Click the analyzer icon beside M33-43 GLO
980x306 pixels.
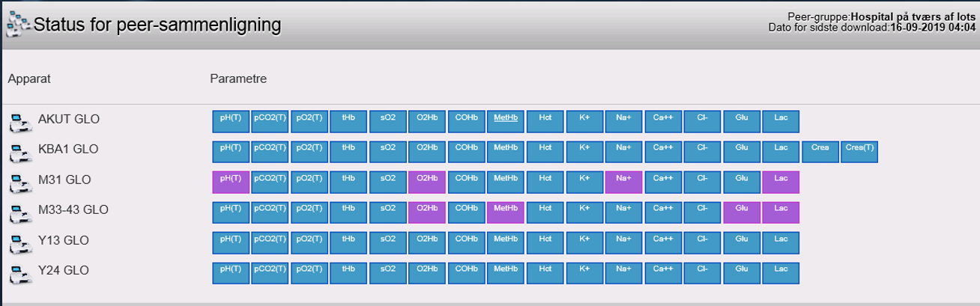click(x=17, y=212)
